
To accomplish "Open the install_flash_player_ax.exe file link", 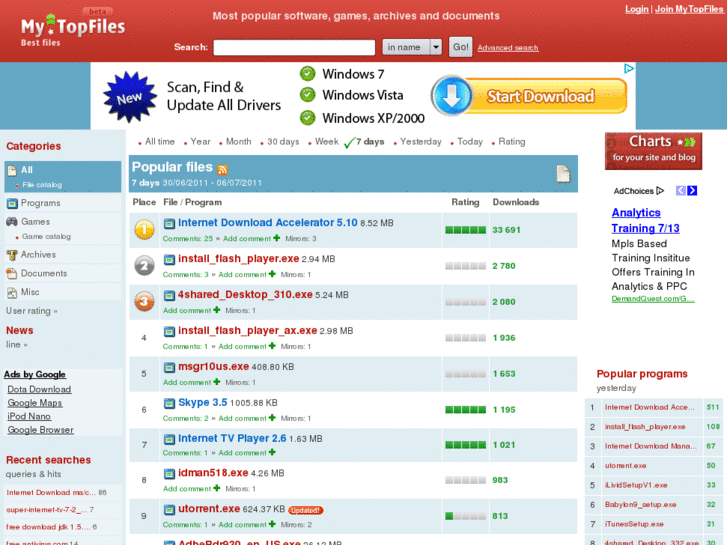I will click(x=248, y=330).
